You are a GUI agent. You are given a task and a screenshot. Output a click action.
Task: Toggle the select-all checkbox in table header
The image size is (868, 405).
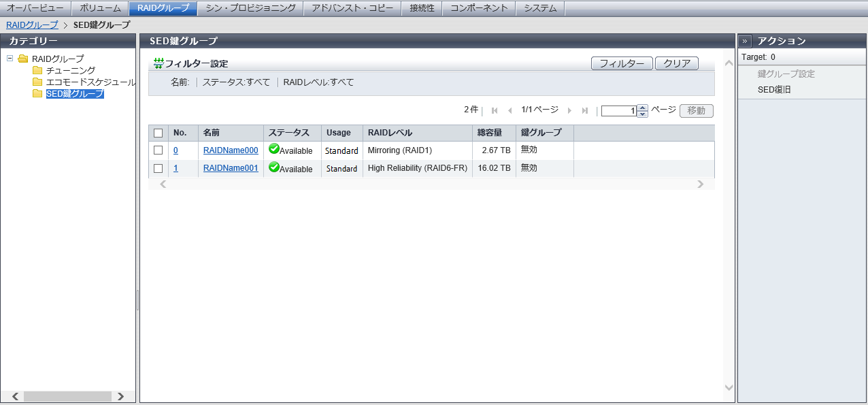click(x=158, y=133)
